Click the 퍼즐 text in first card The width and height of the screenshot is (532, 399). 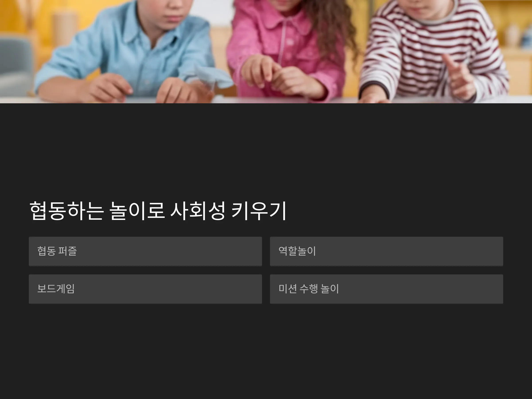pos(68,251)
